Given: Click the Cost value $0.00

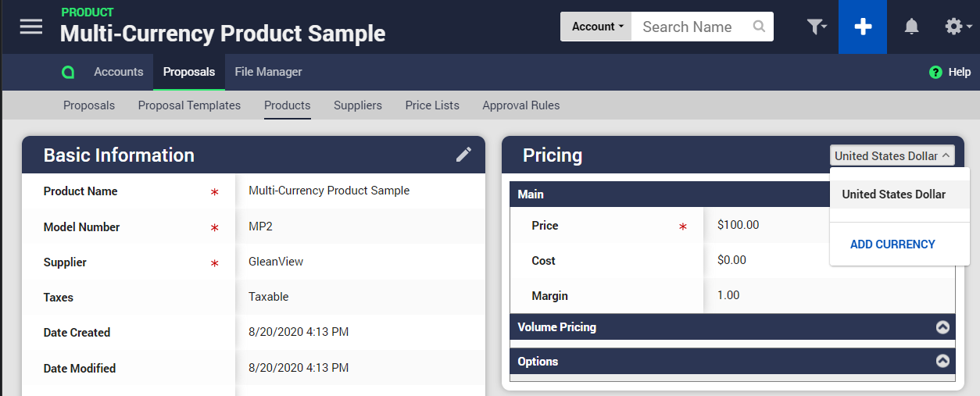Looking at the screenshot, I should [731, 260].
